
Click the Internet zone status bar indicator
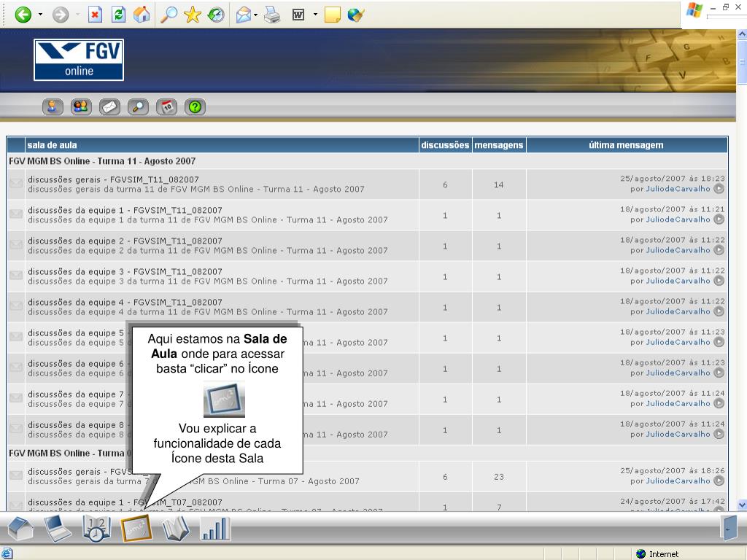[x=657, y=554]
